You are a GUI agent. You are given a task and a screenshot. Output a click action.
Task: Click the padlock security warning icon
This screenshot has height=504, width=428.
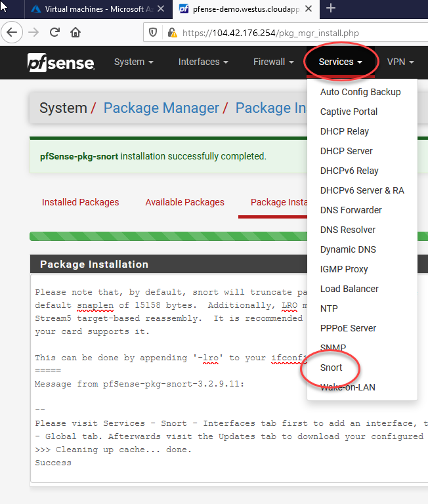click(x=173, y=32)
